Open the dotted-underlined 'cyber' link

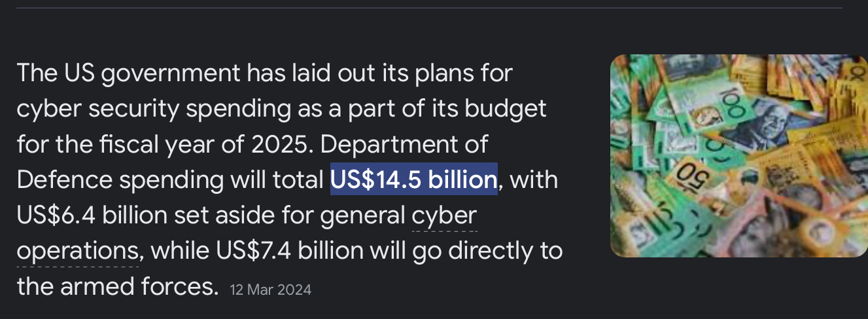click(x=444, y=215)
